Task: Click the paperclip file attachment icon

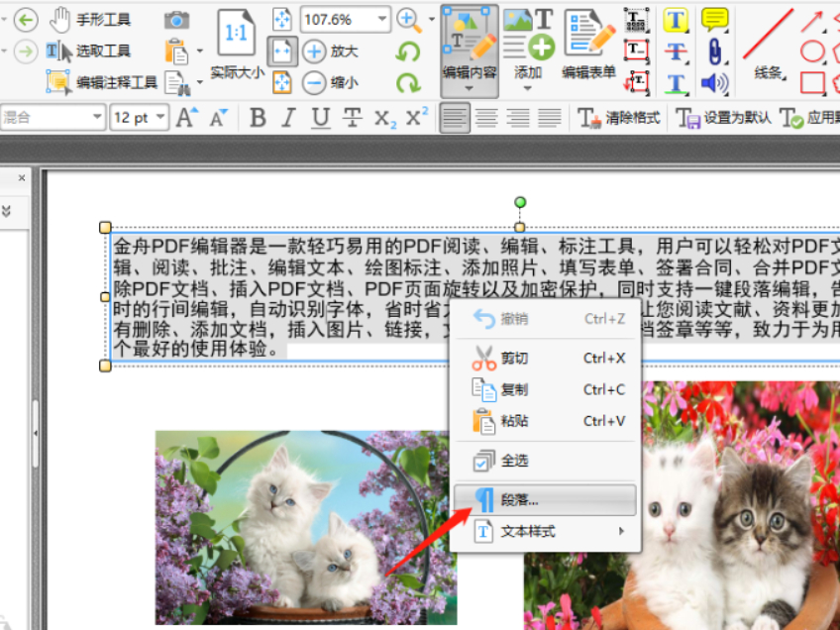Action: (x=714, y=52)
